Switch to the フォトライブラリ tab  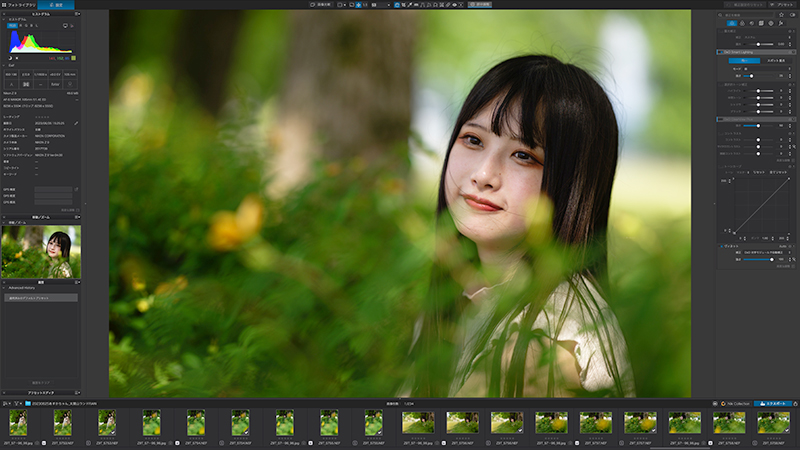[19, 5]
